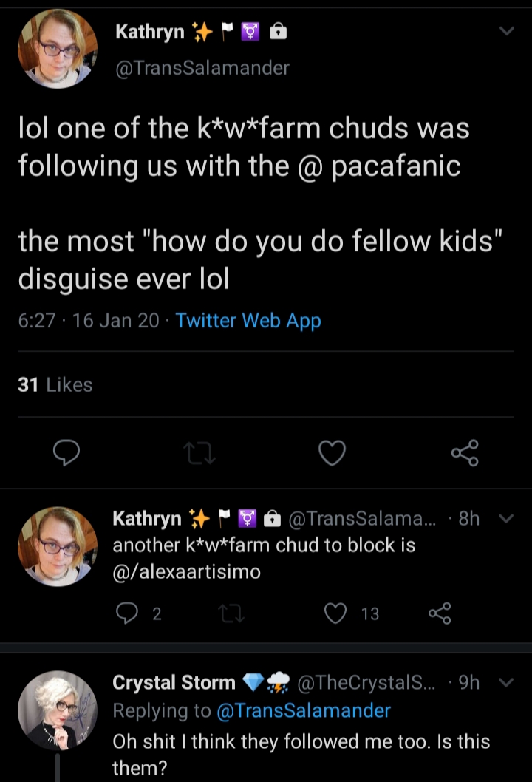Retweet the main tweet
This screenshot has width=532, height=782.
click(x=199, y=453)
